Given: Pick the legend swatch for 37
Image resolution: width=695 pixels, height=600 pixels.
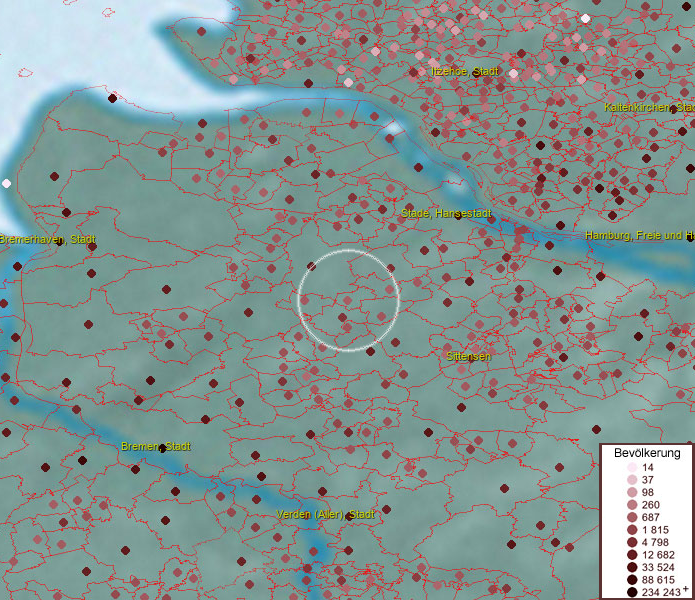Looking at the screenshot, I should [632, 480].
